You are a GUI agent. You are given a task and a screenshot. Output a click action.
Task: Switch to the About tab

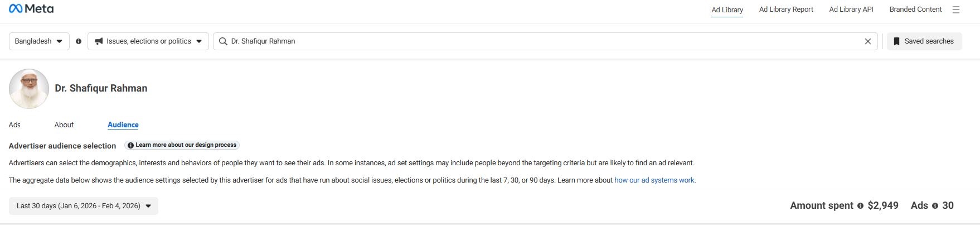[x=64, y=125]
